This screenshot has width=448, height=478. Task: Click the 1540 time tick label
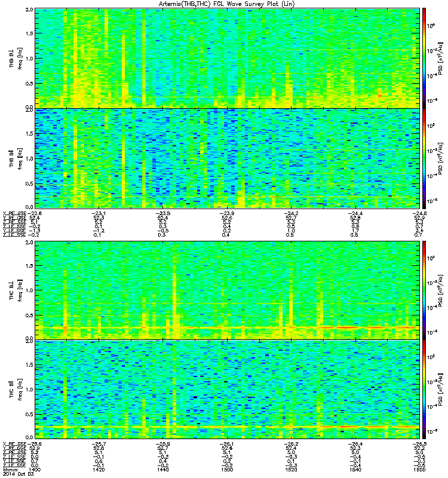(x=355, y=470)
